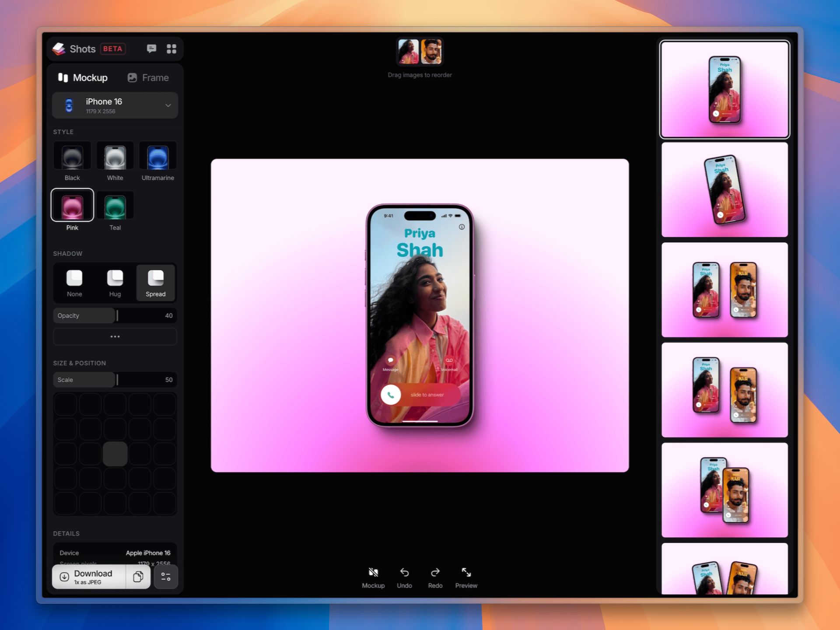
Task: Select the single upright phone layout preset
Action: (x=724, y=89)
